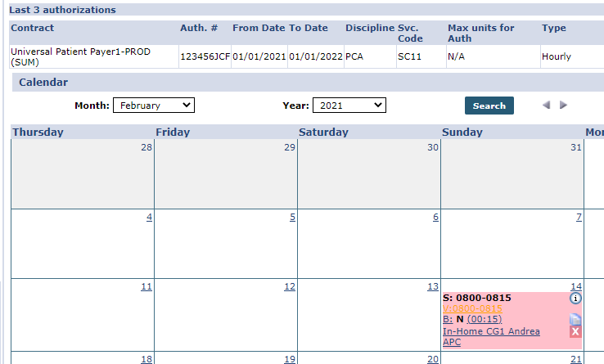Select day 11 on Thursday
The height and width of the screenshot is (364, 604).
coord(146,286)
